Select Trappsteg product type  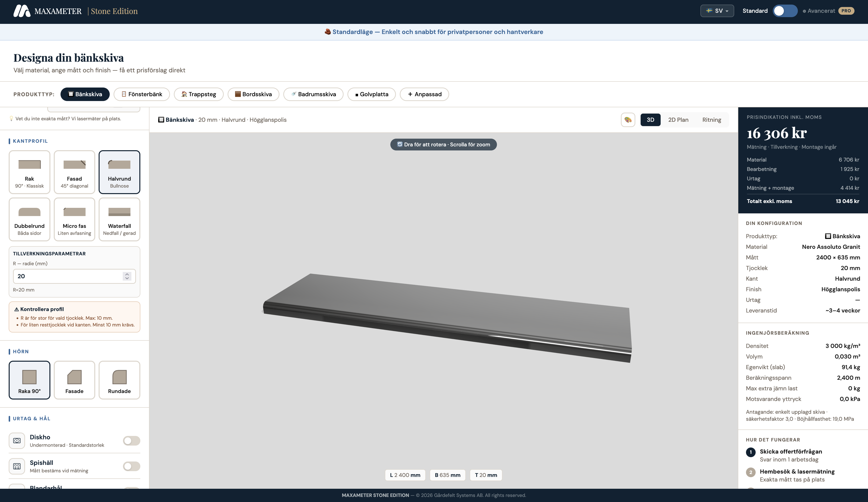coord(199,94)
